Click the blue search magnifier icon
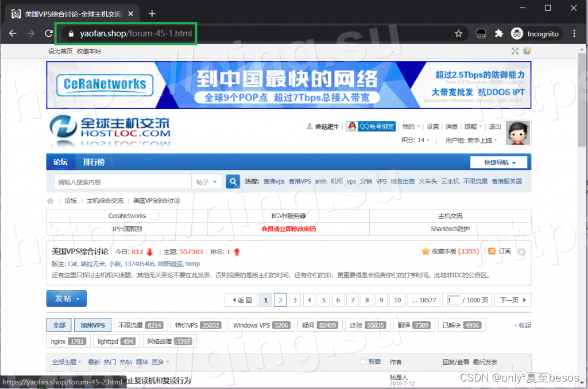This screenshot has height=389, width=588. click(x=233, y=181)
